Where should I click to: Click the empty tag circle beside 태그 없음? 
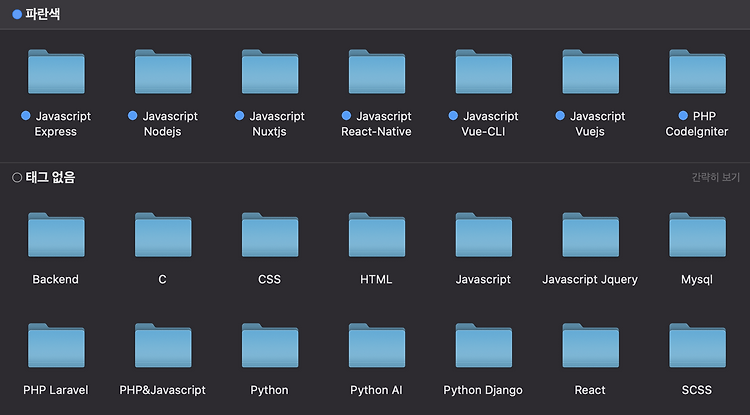[17, 177]
